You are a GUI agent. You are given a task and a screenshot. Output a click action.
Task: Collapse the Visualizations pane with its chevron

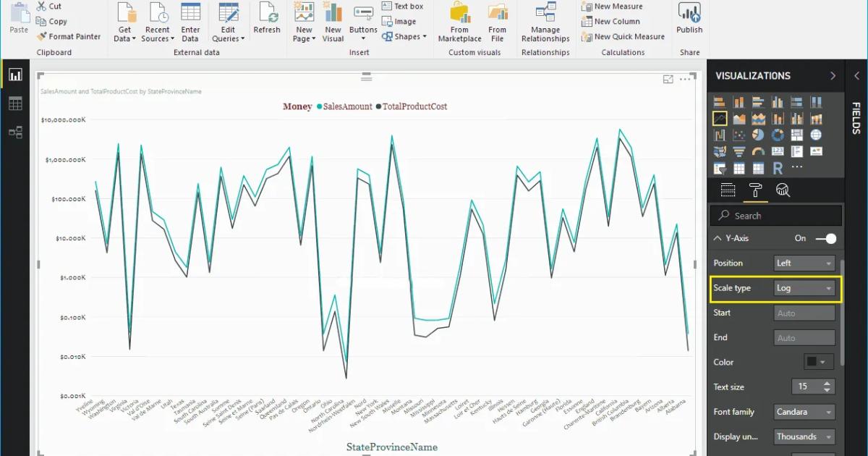[832, 75]
